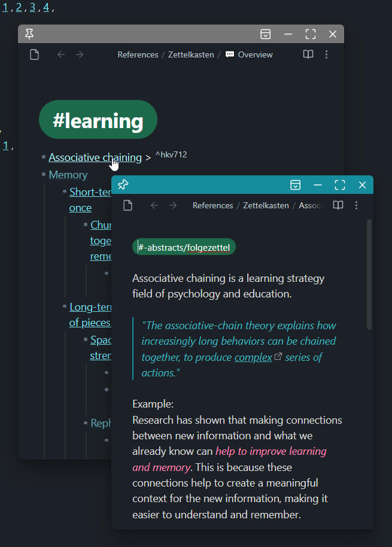The height and width of the screenshot is (547, 392).
Task: Click file icon in front popover header
Action: pos(127,205)
